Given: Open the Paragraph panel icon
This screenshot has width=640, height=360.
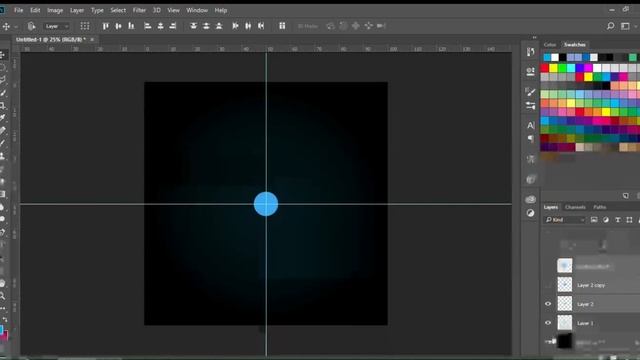Looking at the screenshot, I should point(530,139).
